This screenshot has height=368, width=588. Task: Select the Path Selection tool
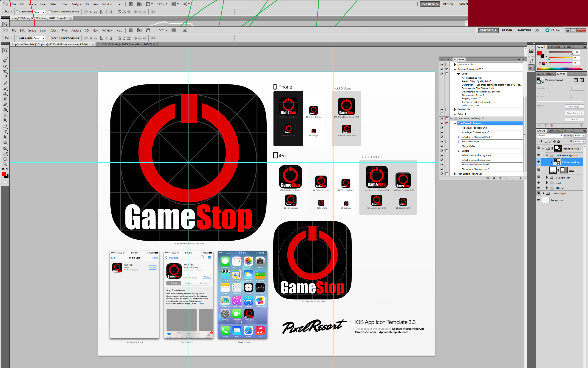point(5,137)
